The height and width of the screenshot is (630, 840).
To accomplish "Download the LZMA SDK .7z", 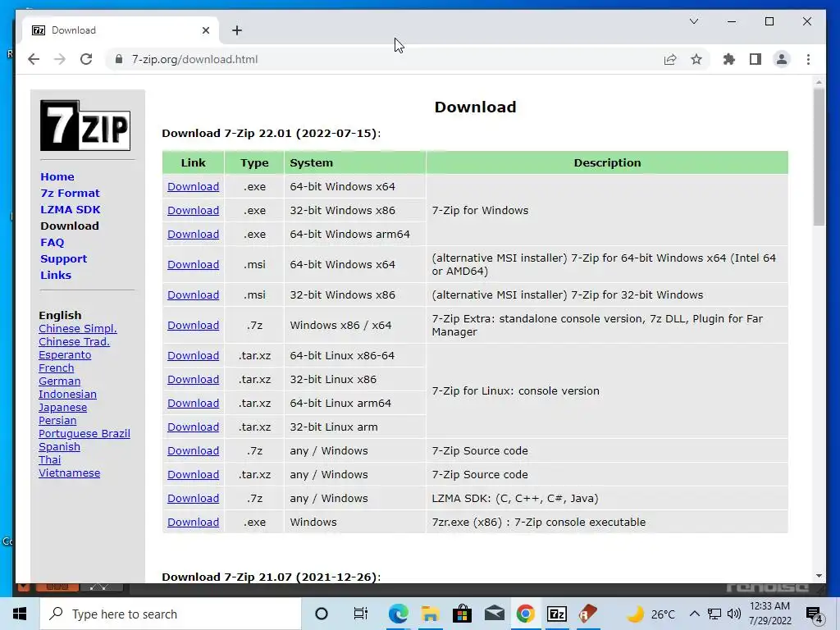I will tap(193, 498).
